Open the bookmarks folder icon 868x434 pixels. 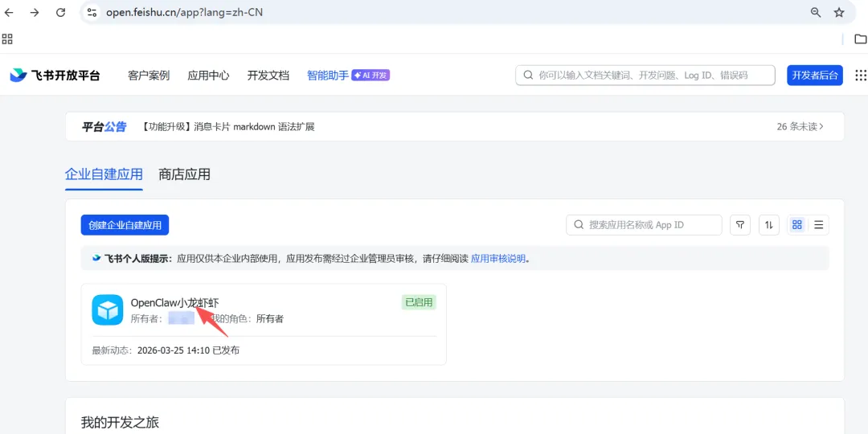click(860, 39)
